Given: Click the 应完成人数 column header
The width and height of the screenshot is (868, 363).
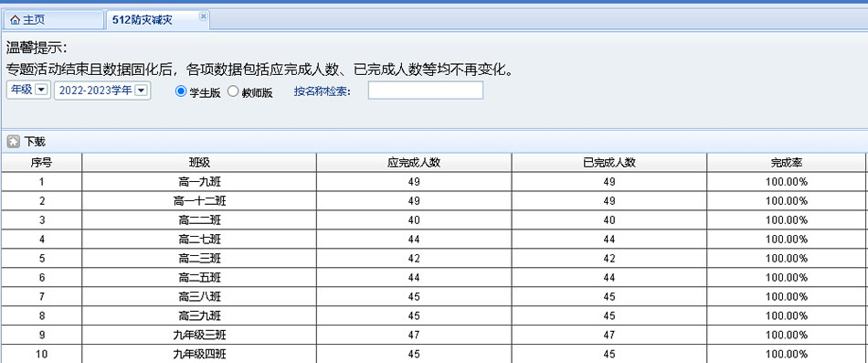Looking at the screenshot, I should (414, 163).
